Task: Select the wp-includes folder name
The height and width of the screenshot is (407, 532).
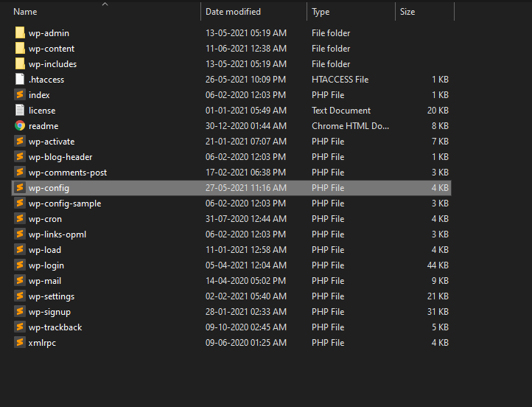Action: (x=52, y=64)
